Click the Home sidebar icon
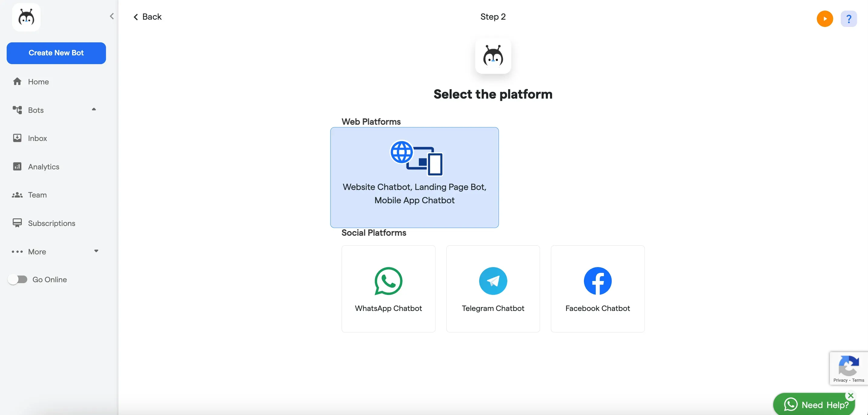This screenshot has width=868, height=415. point(17,82)
